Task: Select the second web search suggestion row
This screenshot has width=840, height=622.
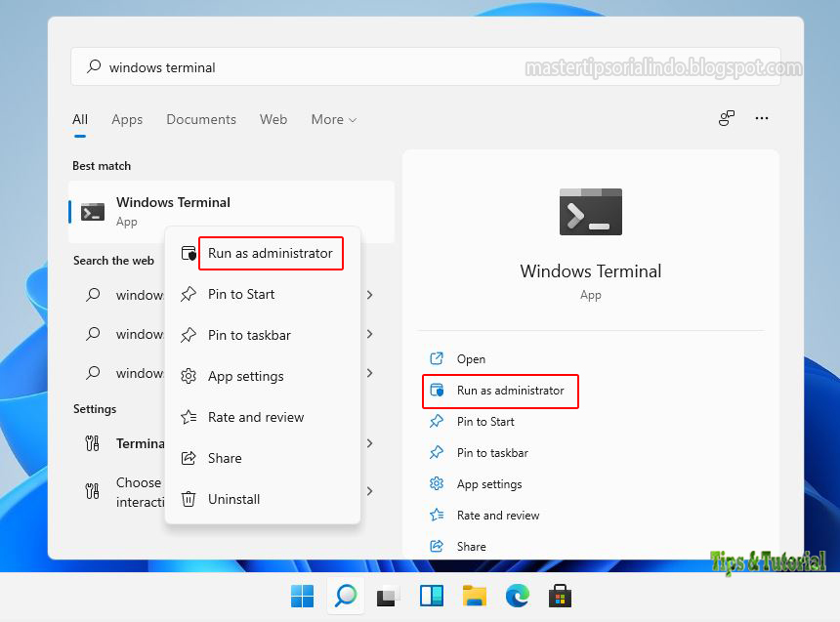Action: pos(231,334)
